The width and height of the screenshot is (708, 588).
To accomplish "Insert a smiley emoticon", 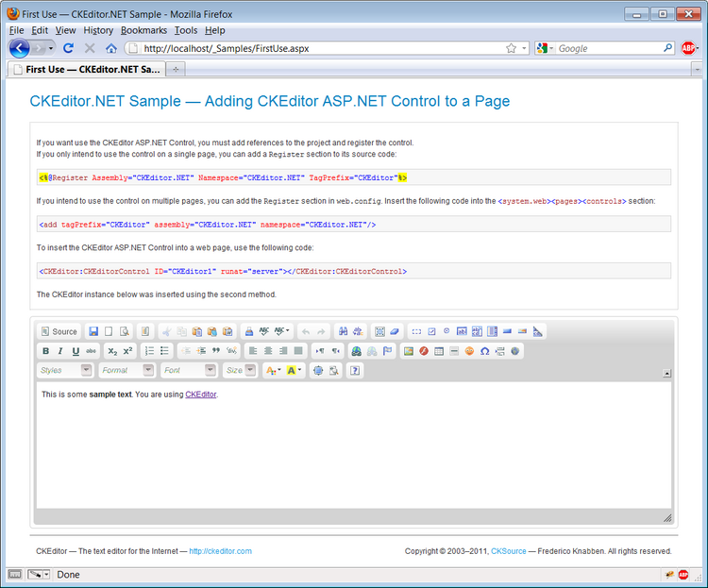I will (469, 351).
